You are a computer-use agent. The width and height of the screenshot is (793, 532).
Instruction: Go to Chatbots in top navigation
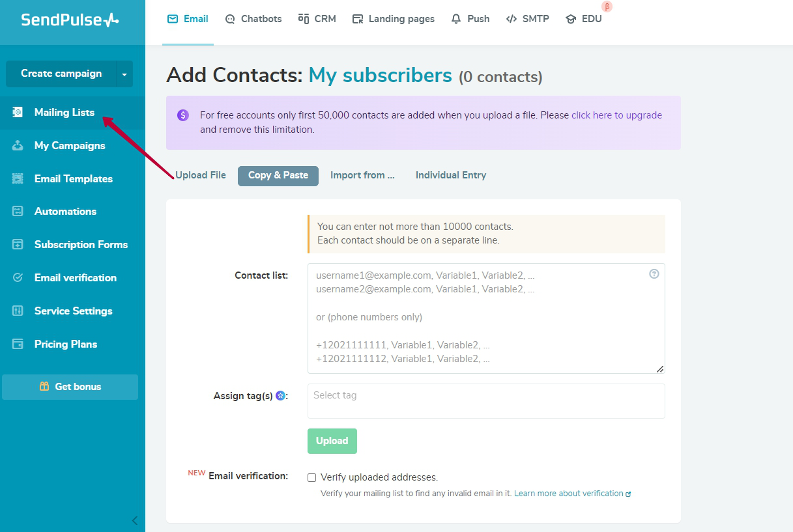click(x=253, y=19)
